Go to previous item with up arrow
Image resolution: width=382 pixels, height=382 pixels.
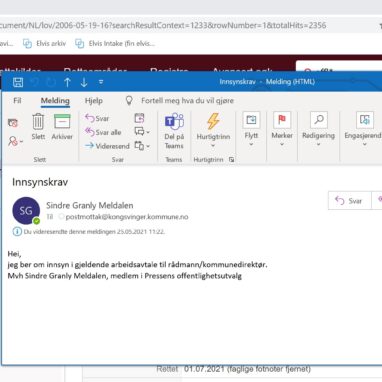(x=67, y=82)
